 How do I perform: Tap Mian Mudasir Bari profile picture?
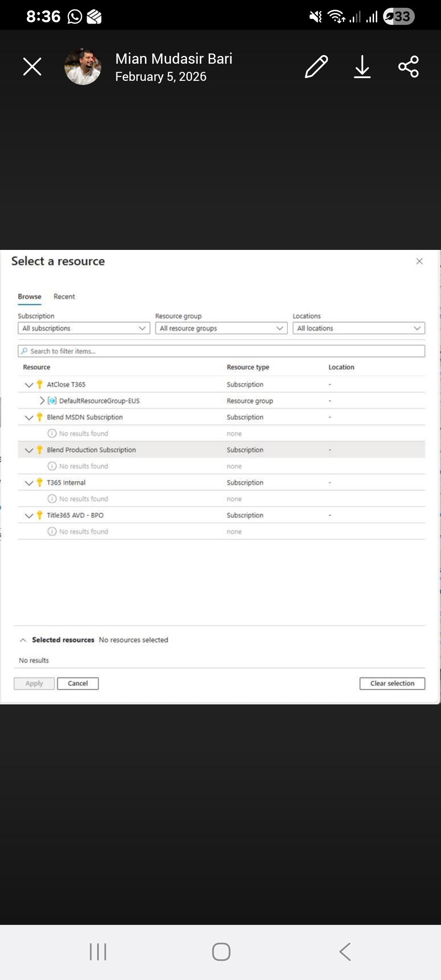point(83,67)
